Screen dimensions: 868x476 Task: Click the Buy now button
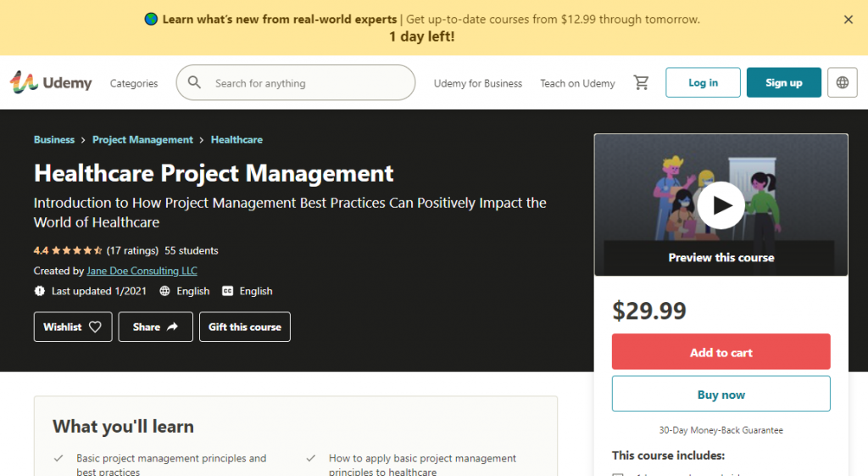[x=721, y=395]
